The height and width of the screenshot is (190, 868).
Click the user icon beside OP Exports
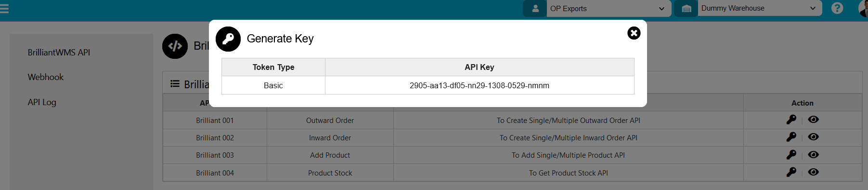(x=535, y=8)
